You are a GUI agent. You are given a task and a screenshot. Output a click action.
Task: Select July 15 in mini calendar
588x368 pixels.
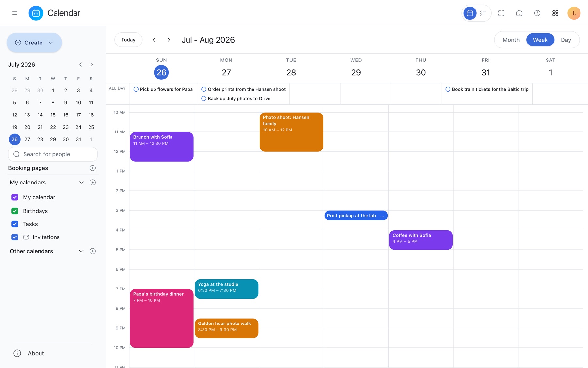[53, 115]
